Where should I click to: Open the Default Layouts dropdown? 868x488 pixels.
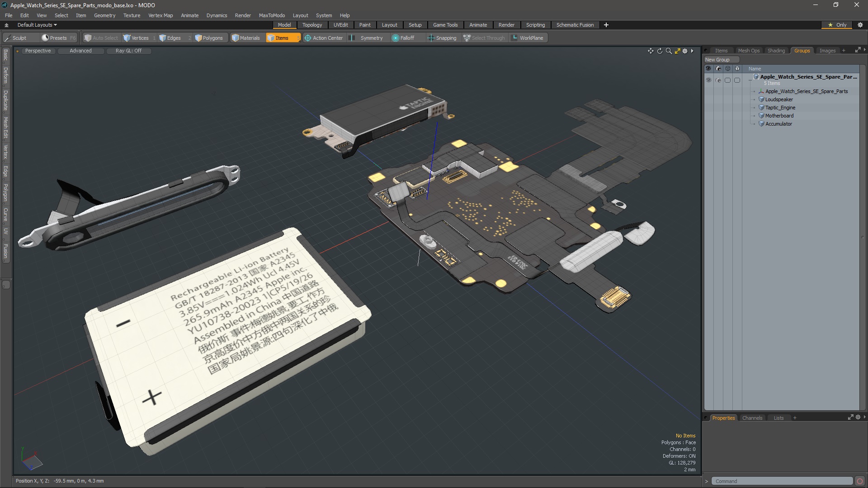click(x=37, y=25)
